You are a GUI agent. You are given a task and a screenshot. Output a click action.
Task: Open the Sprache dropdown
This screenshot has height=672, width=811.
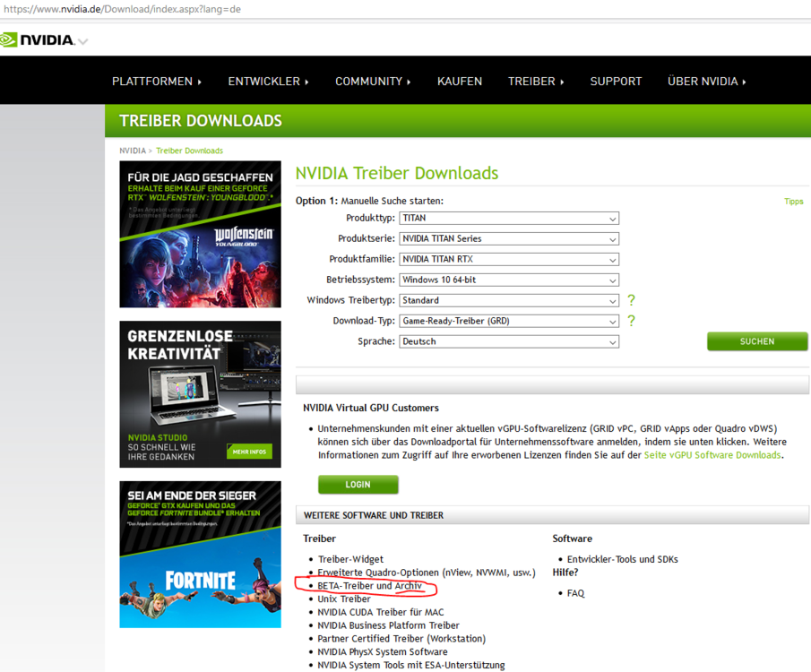click(x=509, y=341)
